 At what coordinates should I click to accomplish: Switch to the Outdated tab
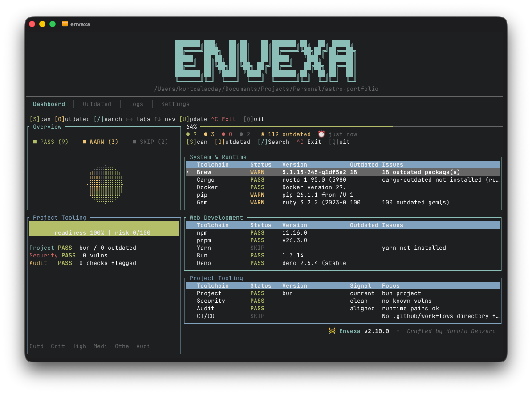pos(97,104)
